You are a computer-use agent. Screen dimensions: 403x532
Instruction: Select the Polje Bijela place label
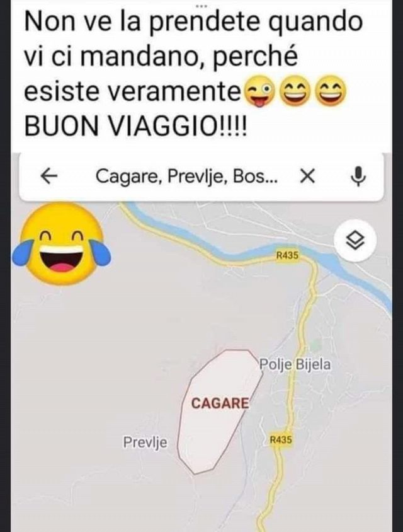click(x=295, y=364)
